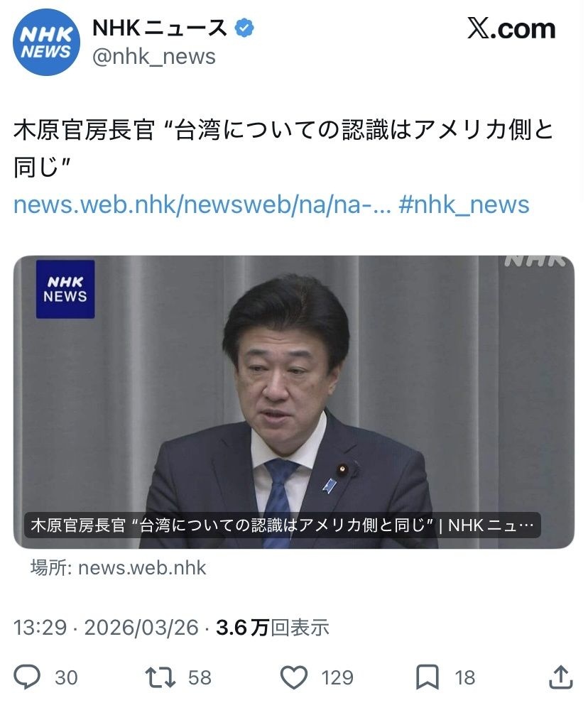Open NHK News profile avatar
The width and height of the screenshot is (588, 715).
pyautogui.click(x=47, y=42)
